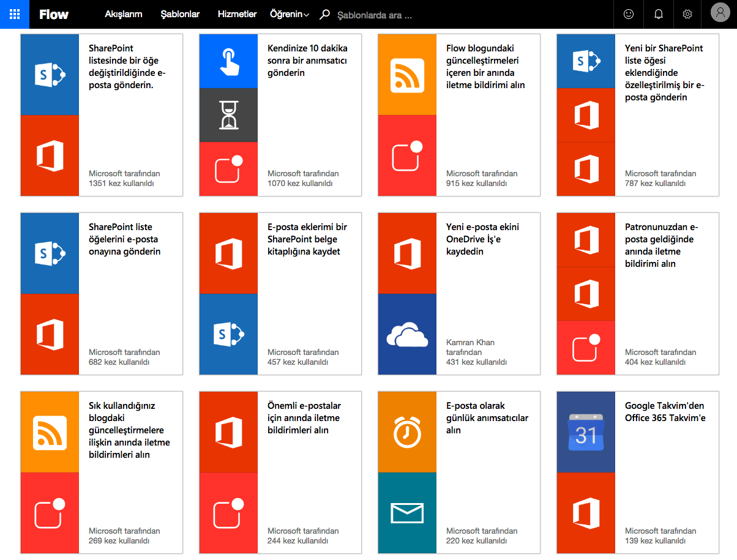The image size is (737, 560).
Task: Open 'Google Takvim'den Office 365 Takvim'e' title
Action: point(665,412)
